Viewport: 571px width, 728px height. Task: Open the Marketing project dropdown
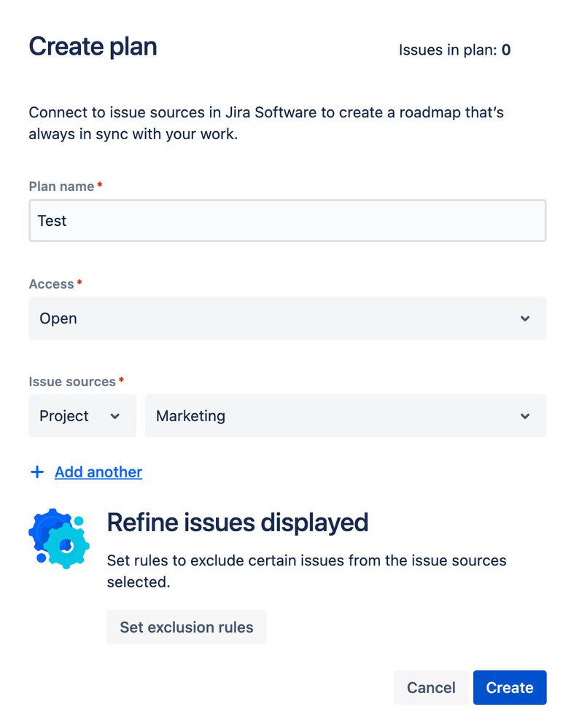tap(345, 416)
